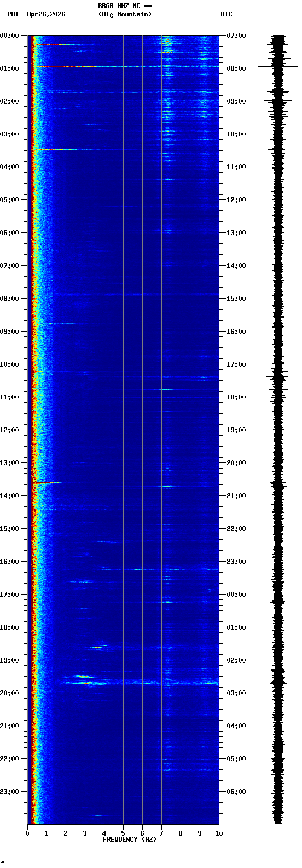Click the 15:00 UTC time label
302x868 pixels.
236,299
